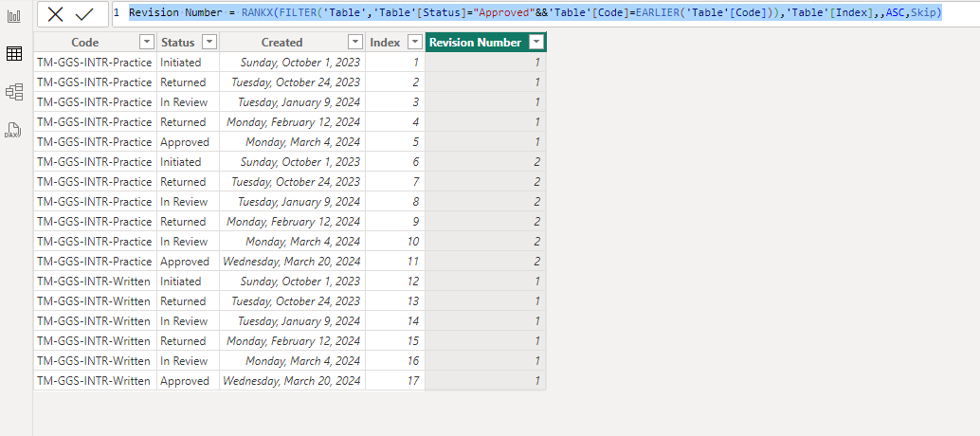
Task: Click Revision Number cell in Index 6 row
Action: tap(485, 162)
